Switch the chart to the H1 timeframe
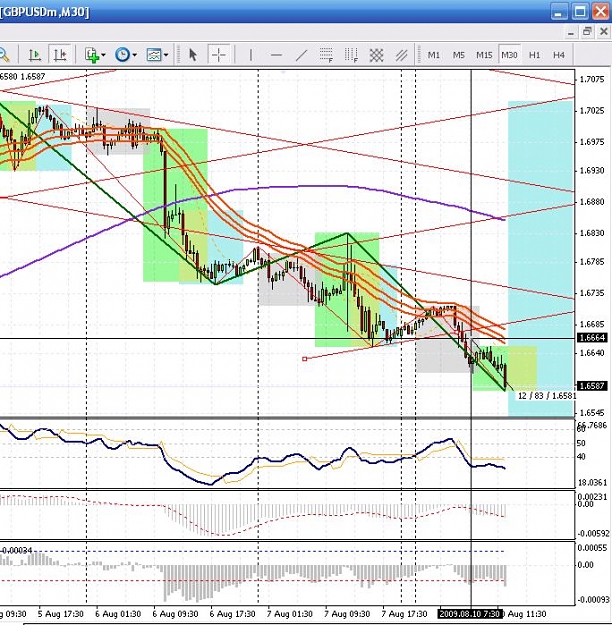 coord(534,55)
